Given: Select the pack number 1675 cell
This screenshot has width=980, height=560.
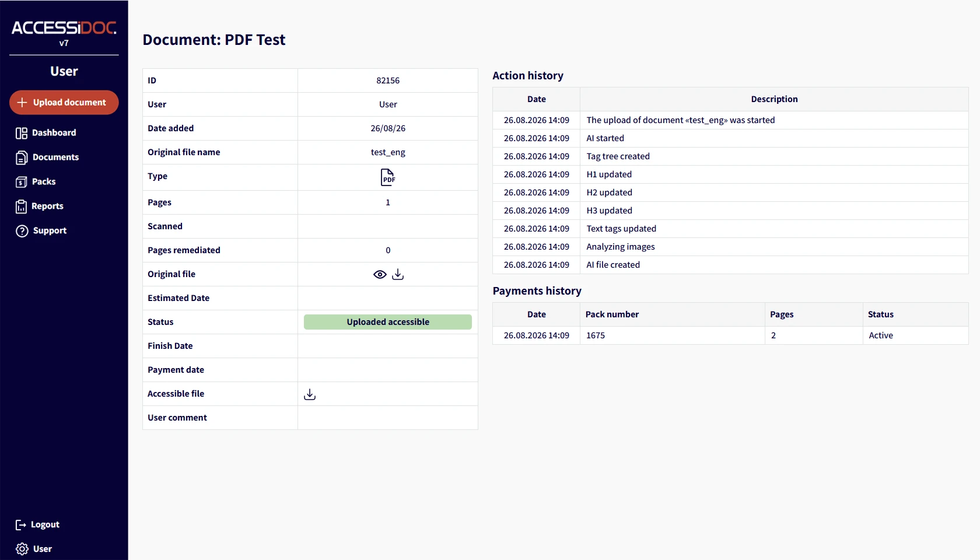Looking at the screenshot, I should [x=673, y=335].
